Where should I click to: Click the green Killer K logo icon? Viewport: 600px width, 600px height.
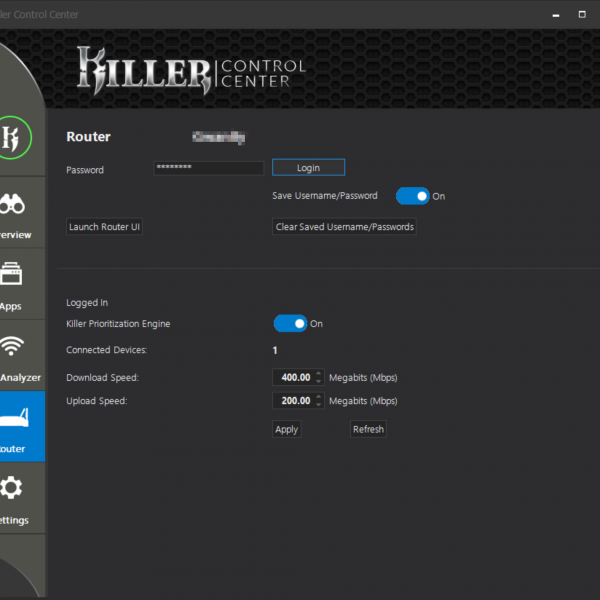coord(13,137)
